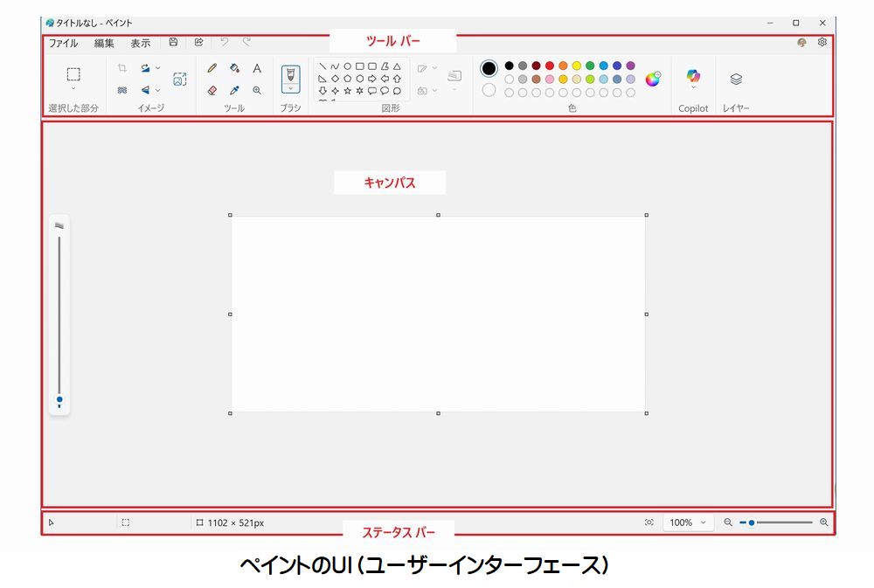
Task: Open the 100% zoom level dropdown
Action: pyautogui.click(x=686, y=522)
